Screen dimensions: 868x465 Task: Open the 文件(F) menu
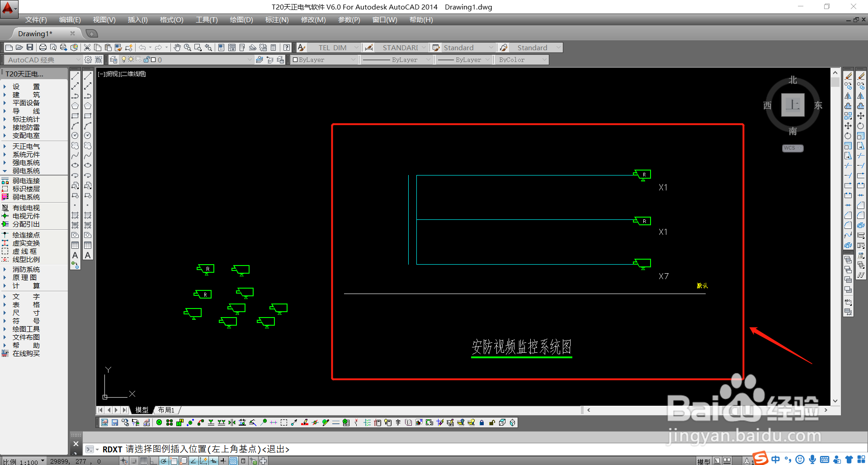36,20
